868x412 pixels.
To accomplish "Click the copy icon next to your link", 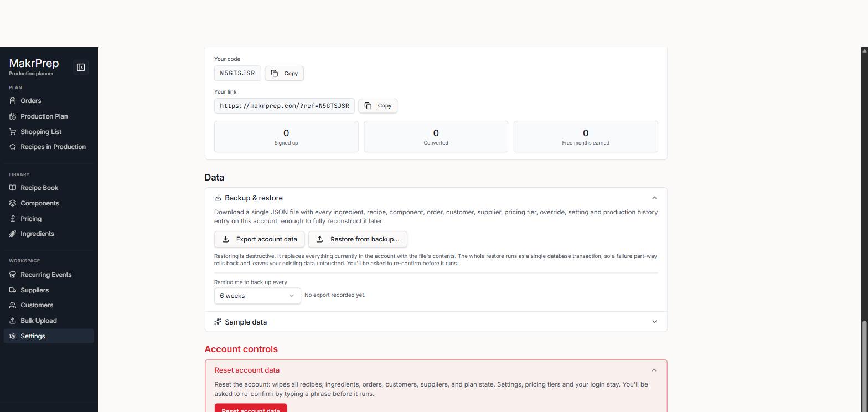I will 368,106.
